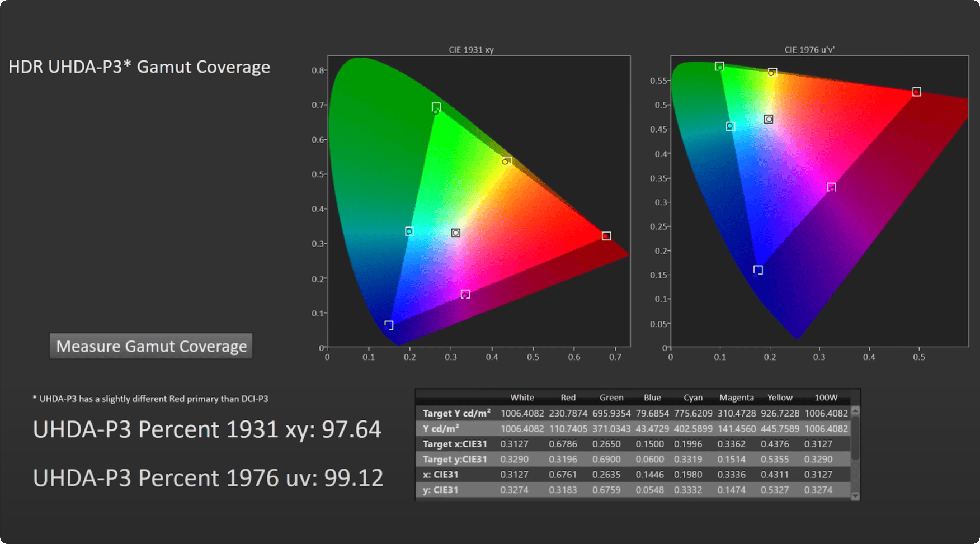Click magenta marker in CIE 1976 u'v' chart

coord(831,187)
